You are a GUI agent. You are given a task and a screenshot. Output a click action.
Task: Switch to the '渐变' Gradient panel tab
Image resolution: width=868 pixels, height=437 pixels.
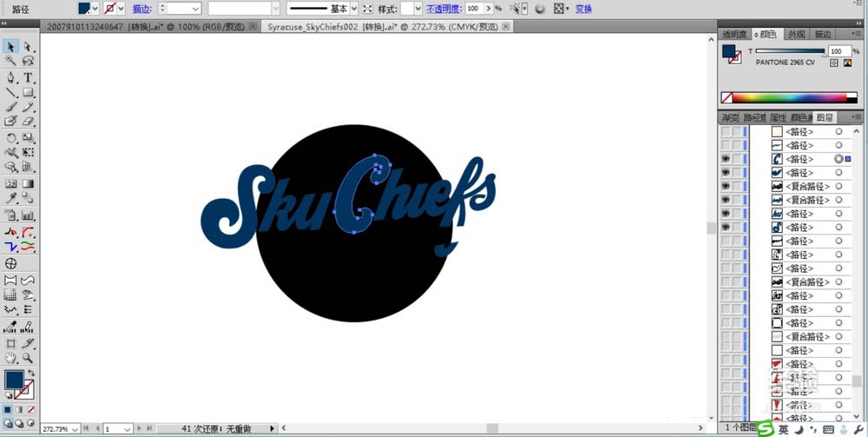(x=730, y=117)
